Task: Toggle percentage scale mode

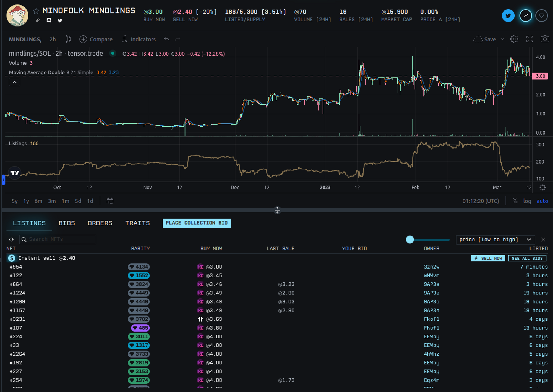Action: (x=515, y=201)
